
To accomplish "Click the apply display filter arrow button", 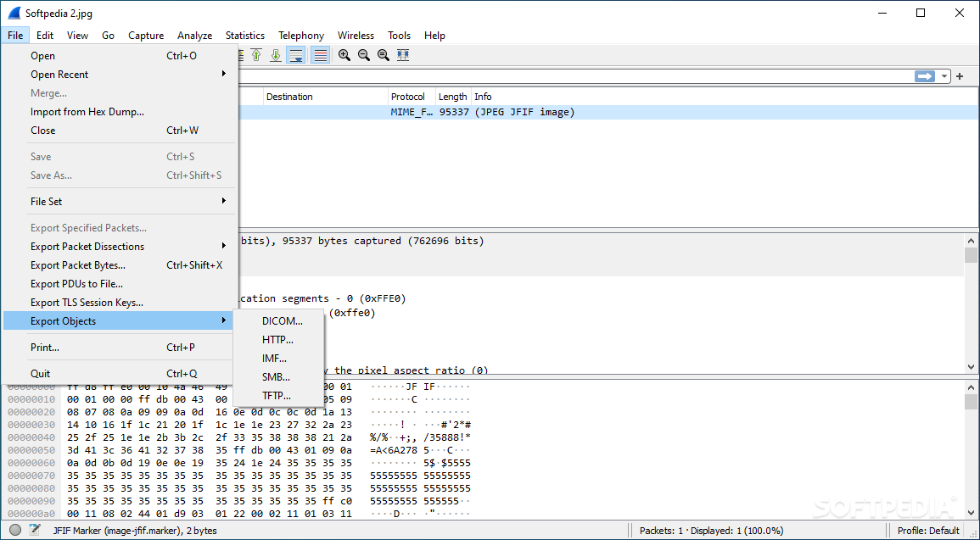I will pos(924,76).
